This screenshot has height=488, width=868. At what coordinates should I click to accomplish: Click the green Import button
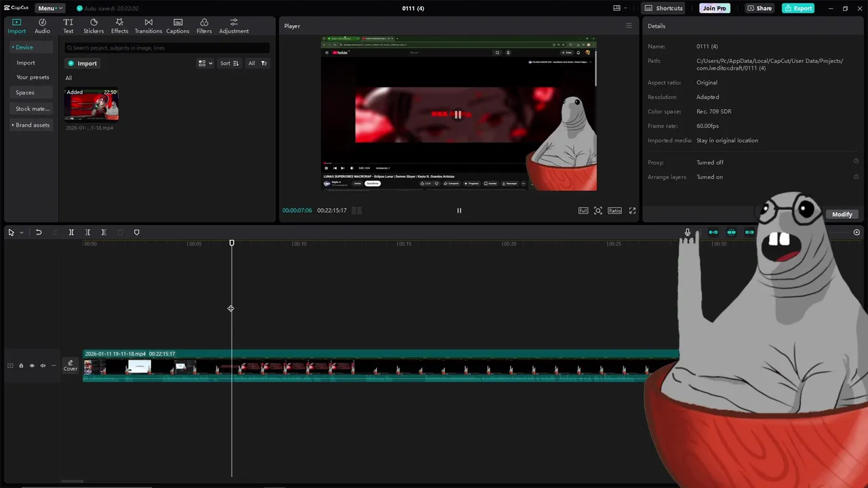[82, 63]
